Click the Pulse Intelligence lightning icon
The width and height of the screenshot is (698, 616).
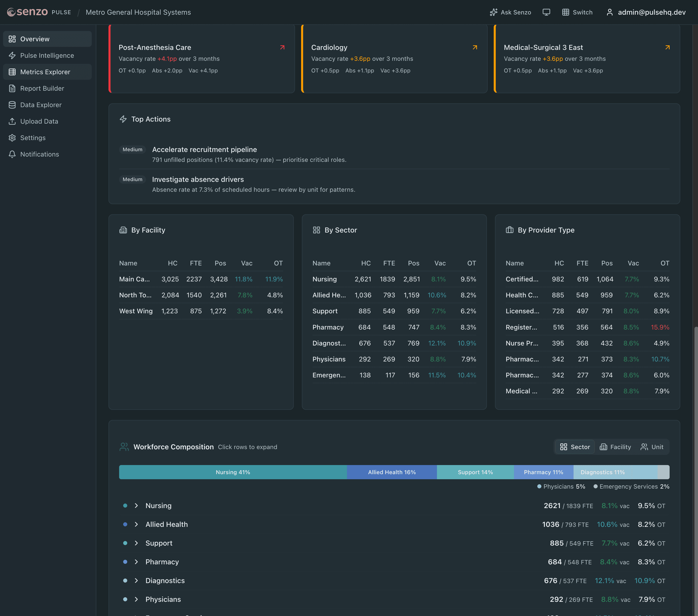12,55
